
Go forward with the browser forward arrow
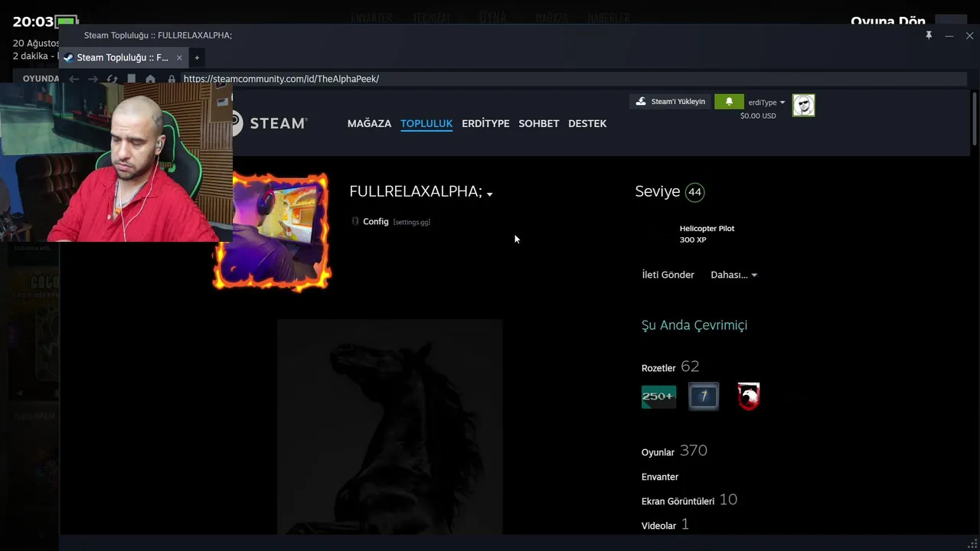tap(93, 79)
